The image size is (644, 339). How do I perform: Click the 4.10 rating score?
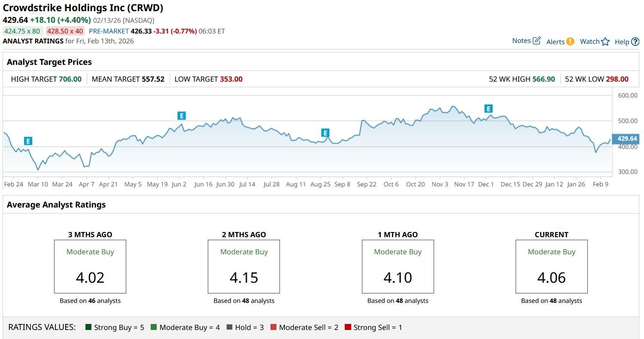398,278
